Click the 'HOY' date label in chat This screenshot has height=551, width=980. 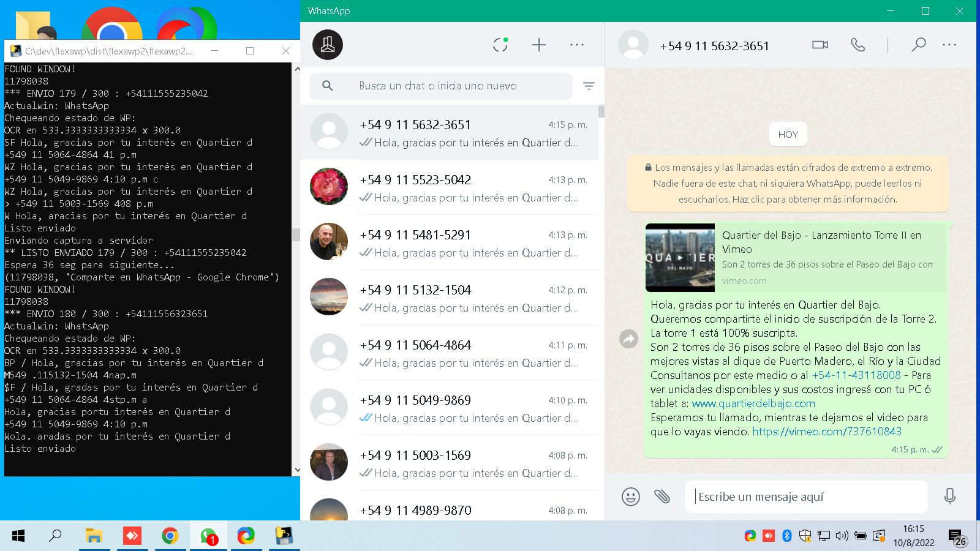pos(788,134)
